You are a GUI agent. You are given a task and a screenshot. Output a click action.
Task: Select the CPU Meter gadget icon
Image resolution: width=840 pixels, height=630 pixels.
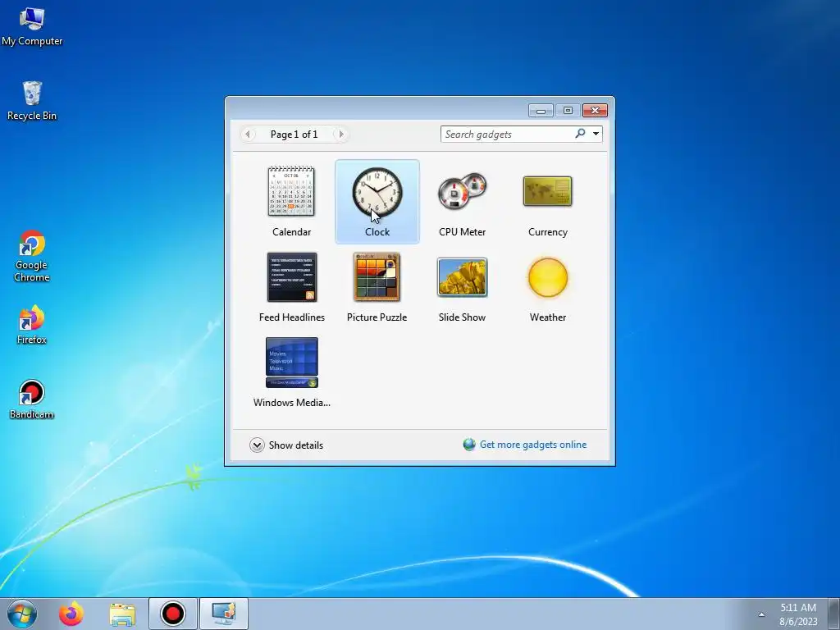(x=462, y=191)
